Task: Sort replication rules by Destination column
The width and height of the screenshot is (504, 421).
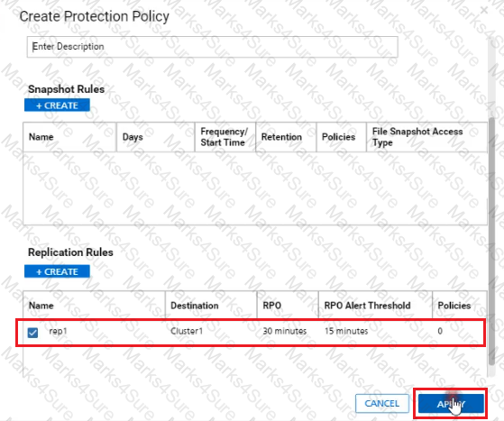Action: point(195,306)
